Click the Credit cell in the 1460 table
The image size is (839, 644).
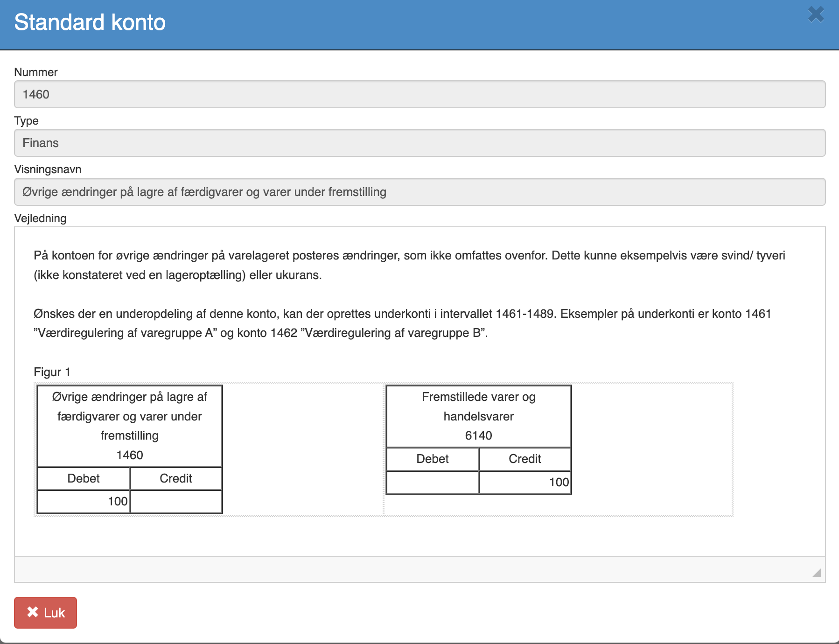pyautogui.click(x=176, y=478)
